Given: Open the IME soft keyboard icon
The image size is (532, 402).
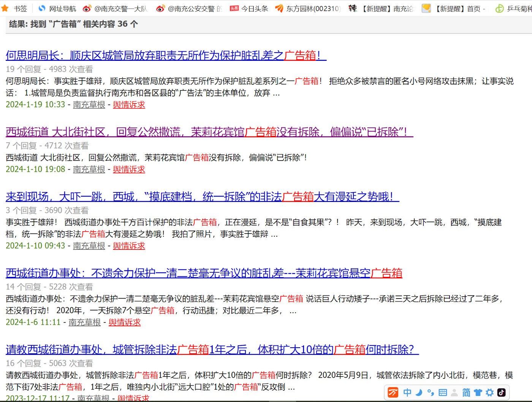Looking at the screenshot, I should pyautogui.click(x=443, y=392).
